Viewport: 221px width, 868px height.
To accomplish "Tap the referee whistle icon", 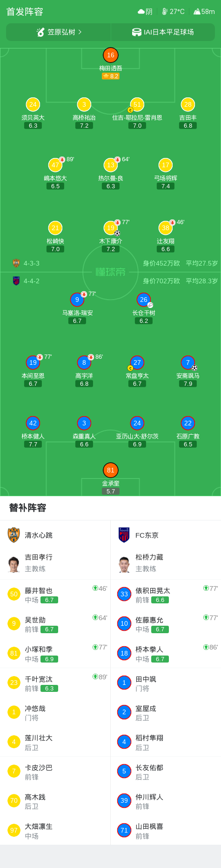I will click(x=40, y=32).
